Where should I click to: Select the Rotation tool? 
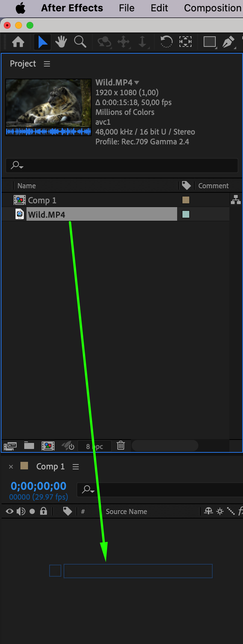[x=166, y=42]
